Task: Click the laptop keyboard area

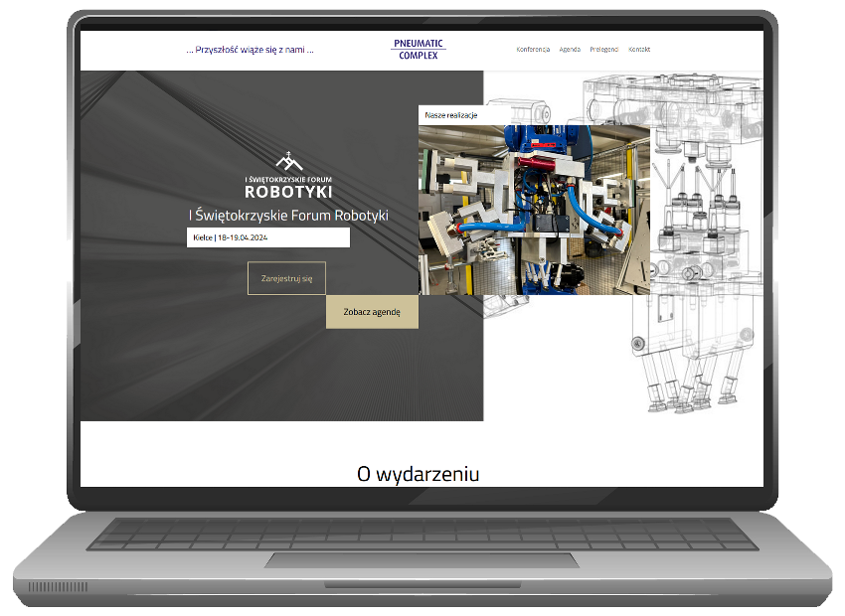Action: (422, 534)
